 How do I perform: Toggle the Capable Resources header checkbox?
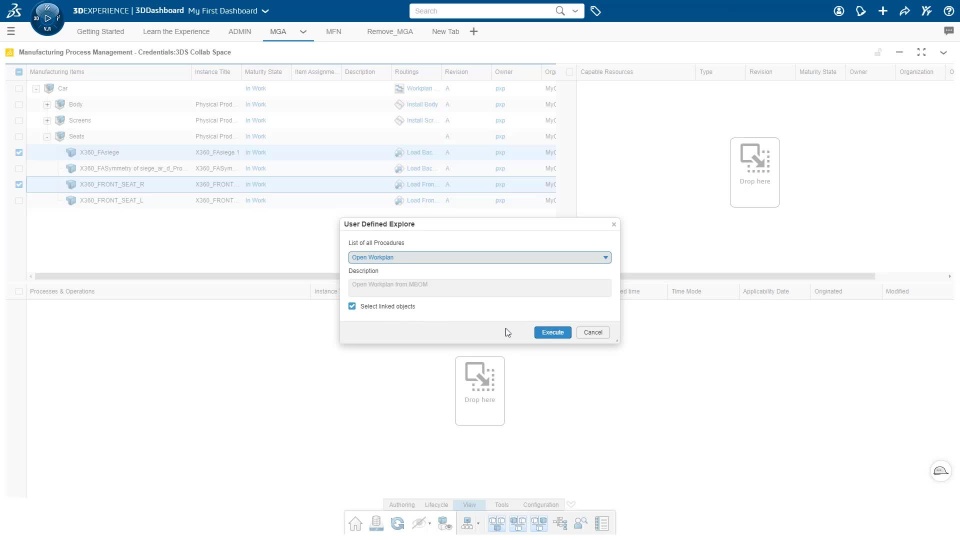pos(569,72)
